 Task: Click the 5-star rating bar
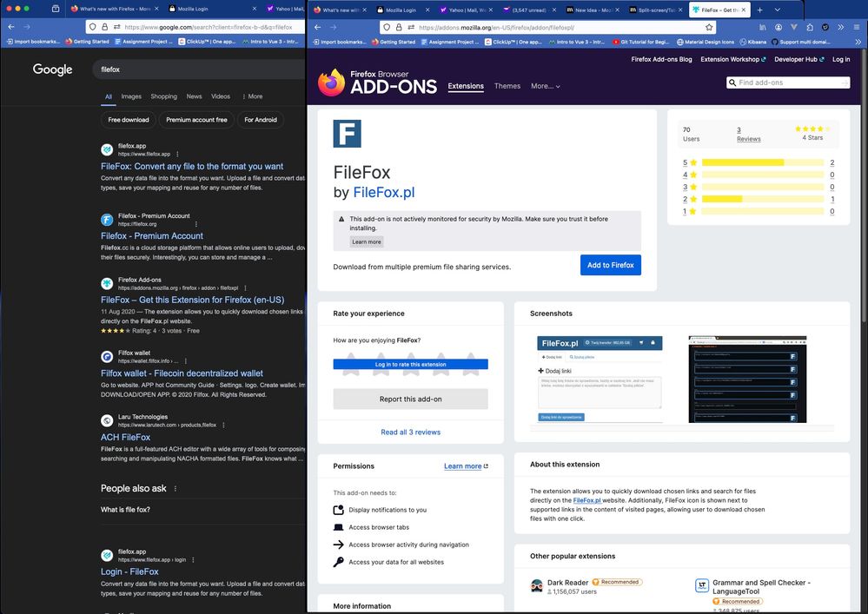click(x=763, y=162)
